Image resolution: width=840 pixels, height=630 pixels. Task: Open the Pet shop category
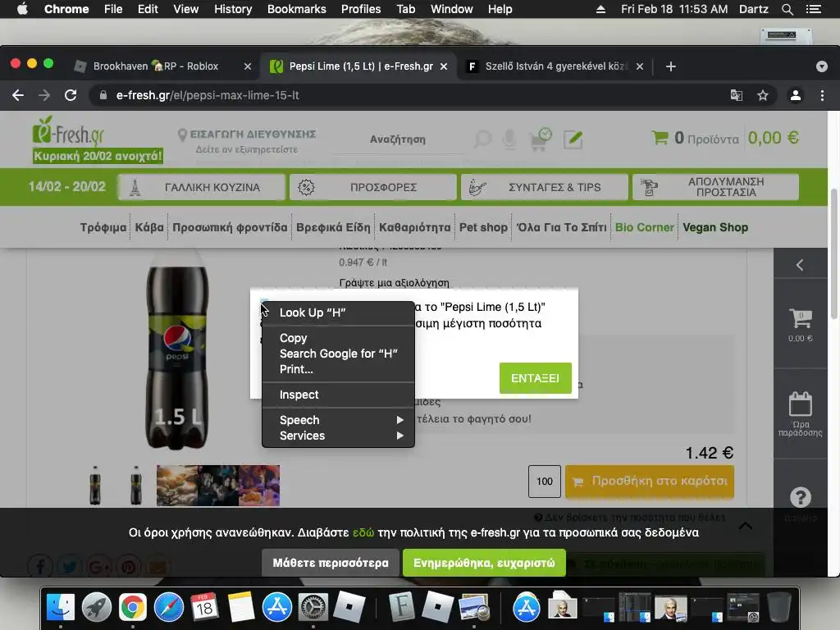483,227
